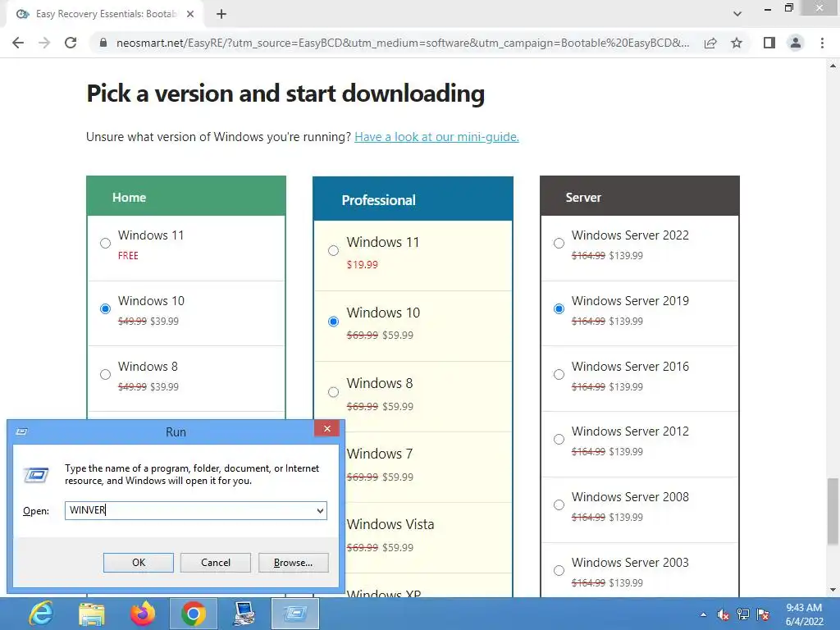Close the Easy Recovery Essentials tab
Screen dimensions: 840x630
click(190, 14)
